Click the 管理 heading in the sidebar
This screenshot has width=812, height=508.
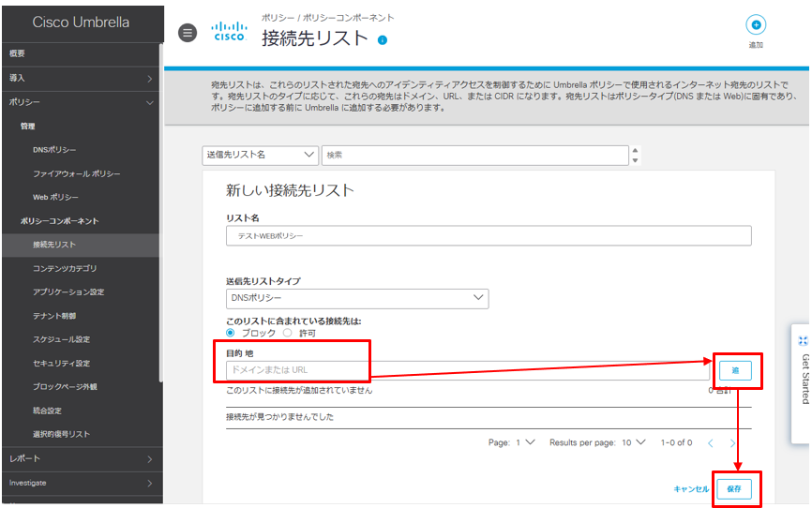[x=27, y=127]
